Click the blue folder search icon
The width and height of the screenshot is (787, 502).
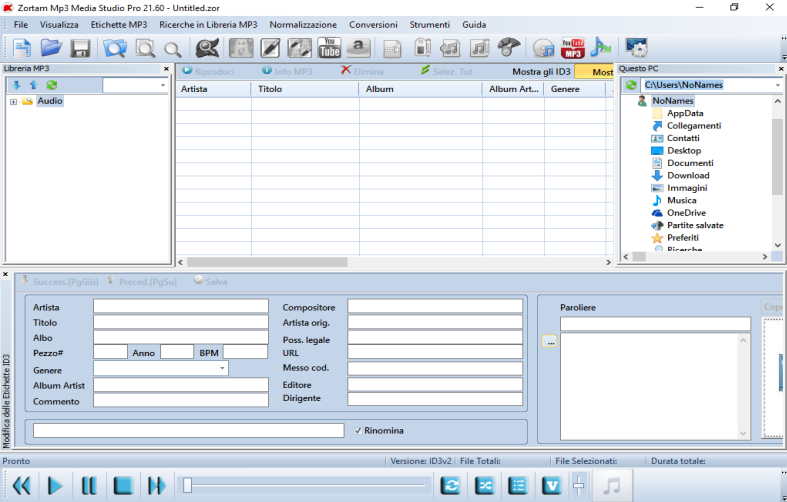click(x=115, y=48)
